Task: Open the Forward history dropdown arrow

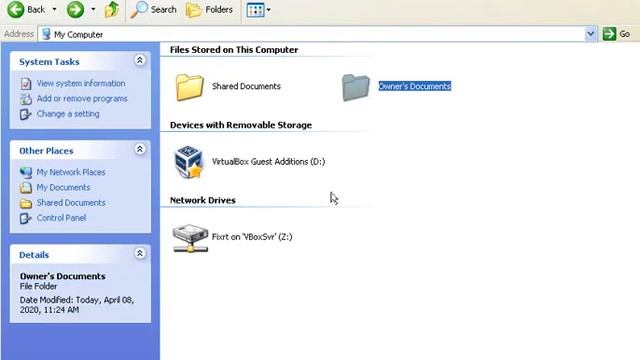Action: (x=93, y=9)
